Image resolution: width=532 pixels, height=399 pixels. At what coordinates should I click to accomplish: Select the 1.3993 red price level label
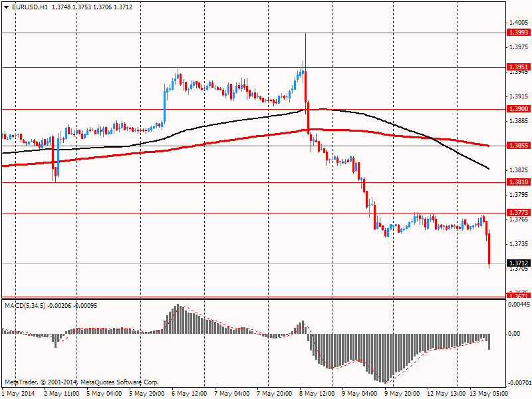518,32
